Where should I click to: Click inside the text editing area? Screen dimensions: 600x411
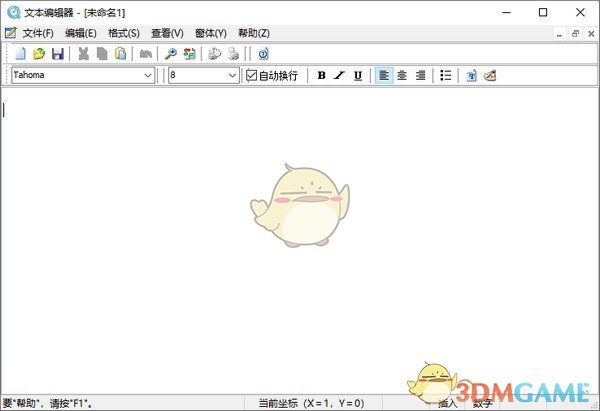[300, 240]
